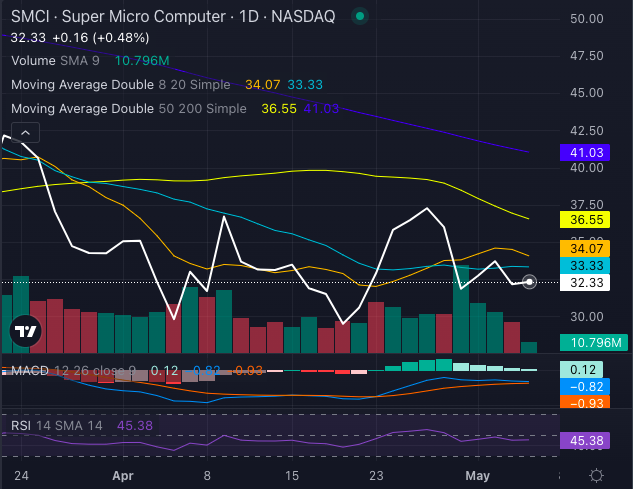The height and width of the screenshot is (489, 633).
Task: Click the 34.07 orange price axis label
Action: coord(585,248)
